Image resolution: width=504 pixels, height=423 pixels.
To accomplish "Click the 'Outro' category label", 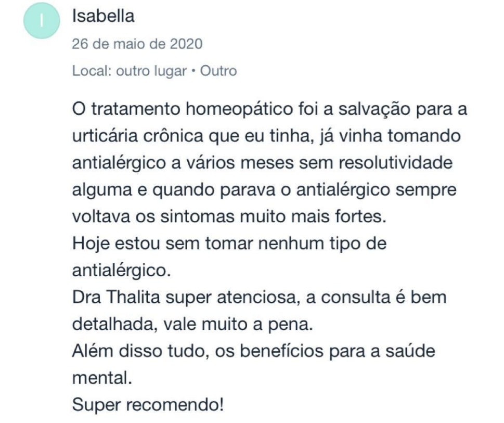I will coord(218,71).
